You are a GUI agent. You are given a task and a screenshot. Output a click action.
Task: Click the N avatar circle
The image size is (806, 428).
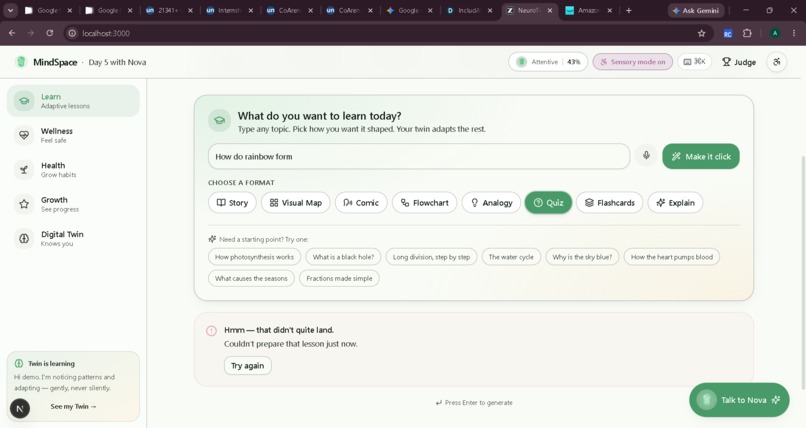(x=20, y=409)
